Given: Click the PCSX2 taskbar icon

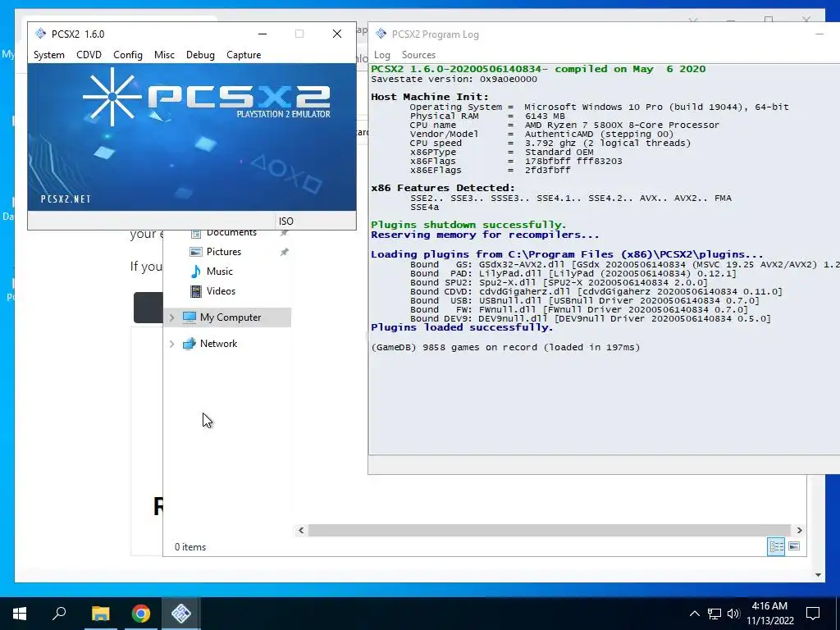Looking at the screenshot, I should click(x=181, y=614).
